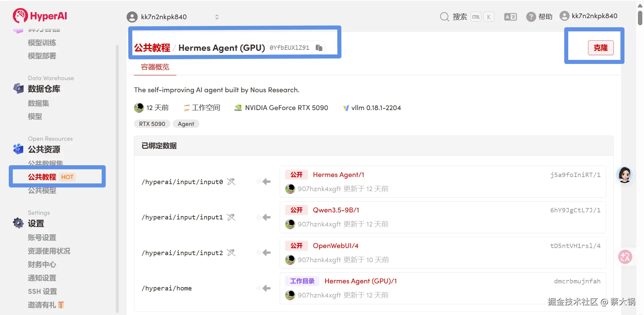Screen dimensions: 644x315
Task: Open 数据集 in the sidebar
Action: [38, 103]
